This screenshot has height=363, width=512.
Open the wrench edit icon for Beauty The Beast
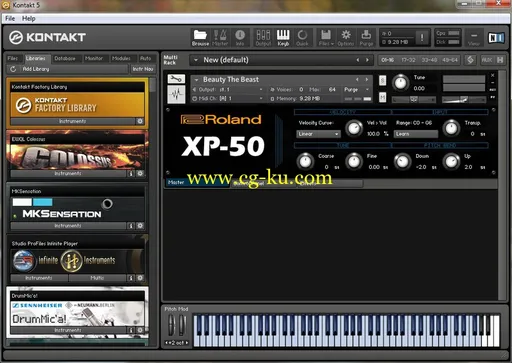[x=176, y=79]
